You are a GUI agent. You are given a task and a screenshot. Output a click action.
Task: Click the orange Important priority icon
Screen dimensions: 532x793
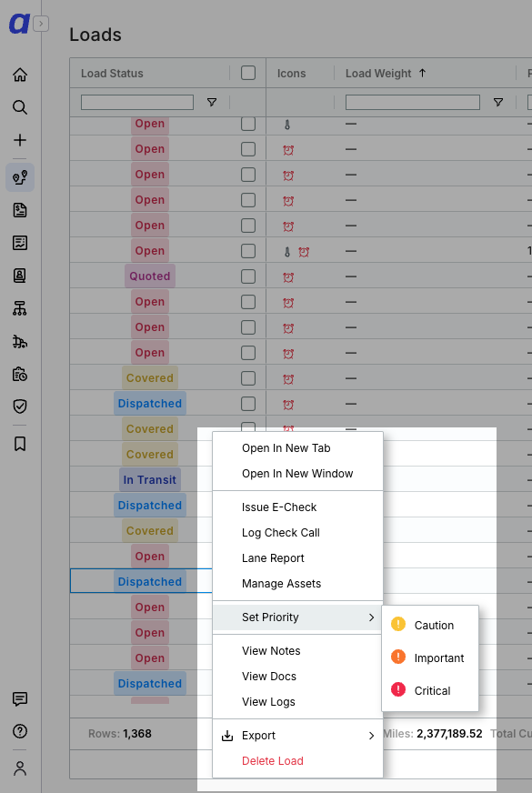pyautogui.click(x=398, y=657)
